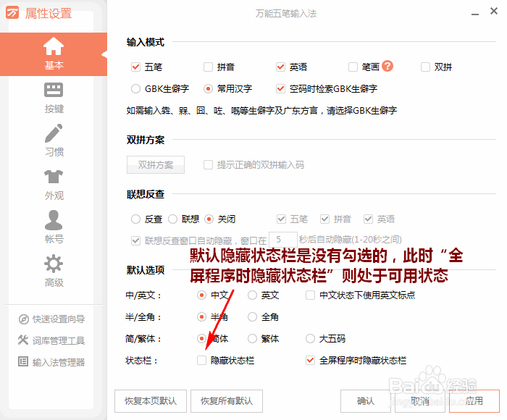Select the 全角 radio button
The width and height of the screenshot is (507, 420).
[x=252, y=317]
